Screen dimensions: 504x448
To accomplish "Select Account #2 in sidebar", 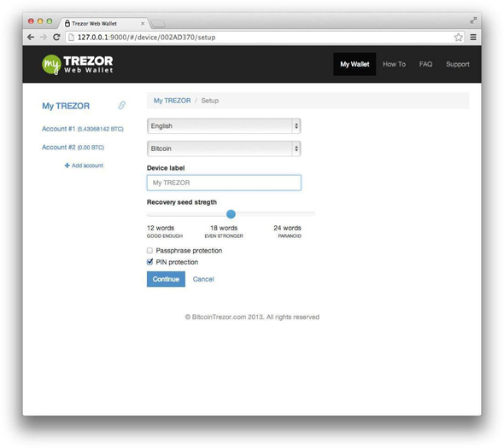I will 73,147.
